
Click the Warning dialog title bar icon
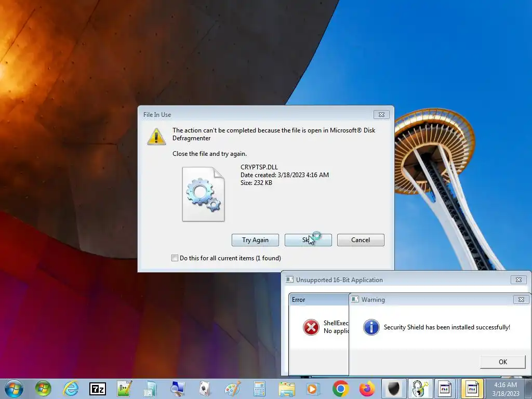tap(355, 299)
